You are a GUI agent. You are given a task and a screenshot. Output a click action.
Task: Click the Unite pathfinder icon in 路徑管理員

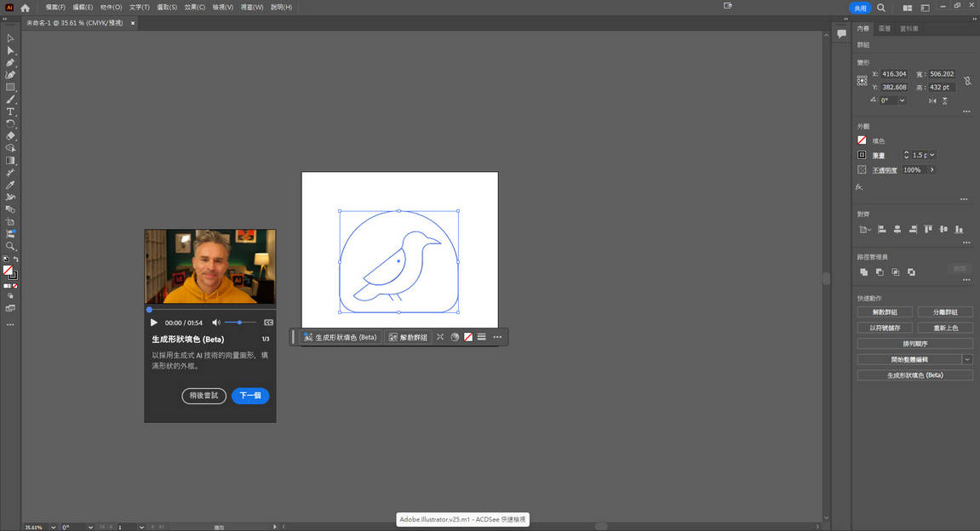(x=863, y=271)
